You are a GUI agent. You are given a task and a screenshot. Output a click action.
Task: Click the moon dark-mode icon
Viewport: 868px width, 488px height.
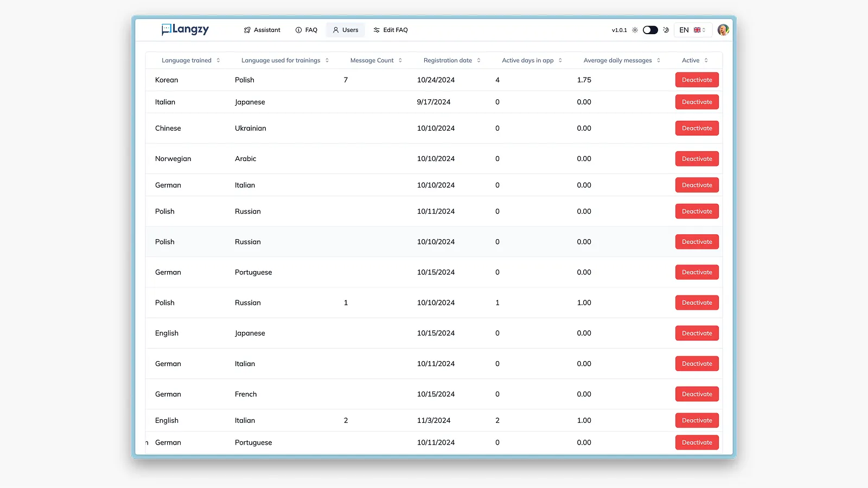coord(666,30)
